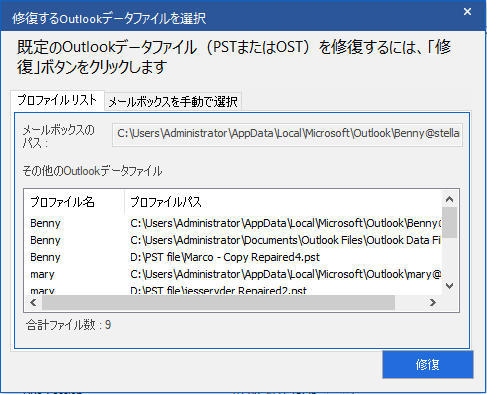487x394 pixels.
Task: Sort by プロファイルパス column header
Action: tap(283, 202)
